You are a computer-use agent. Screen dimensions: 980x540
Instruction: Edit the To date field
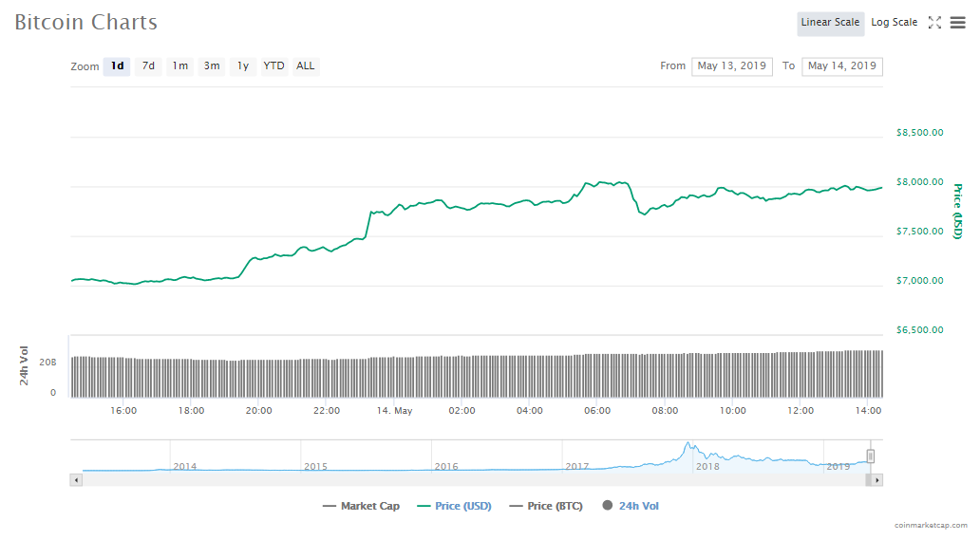coord(841,66)
